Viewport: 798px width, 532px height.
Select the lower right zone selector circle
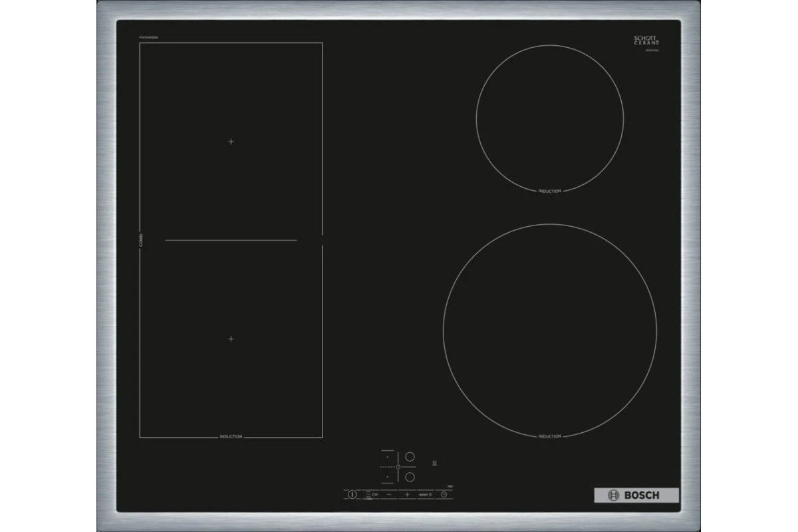410,477
